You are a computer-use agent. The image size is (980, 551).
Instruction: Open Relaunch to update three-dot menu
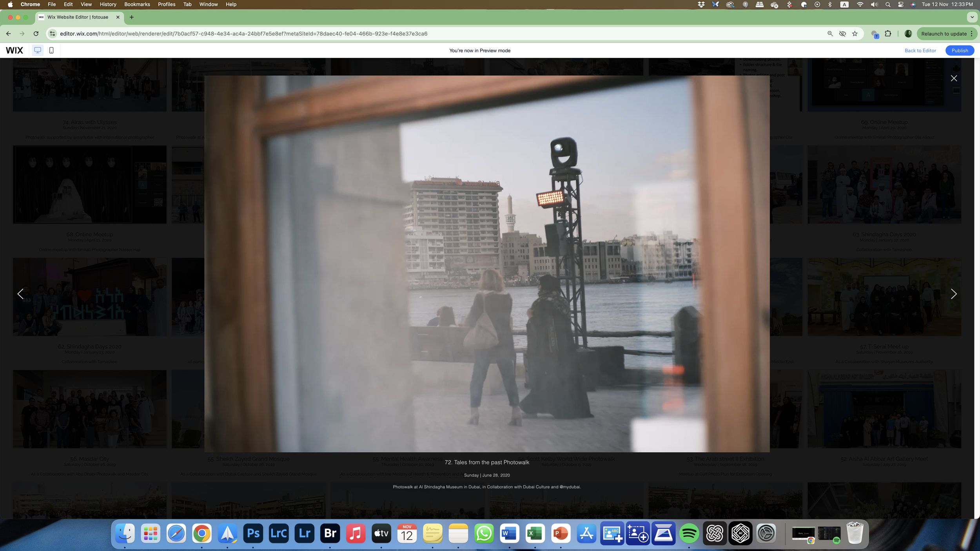pyautogui.click(x=972, y=34)
